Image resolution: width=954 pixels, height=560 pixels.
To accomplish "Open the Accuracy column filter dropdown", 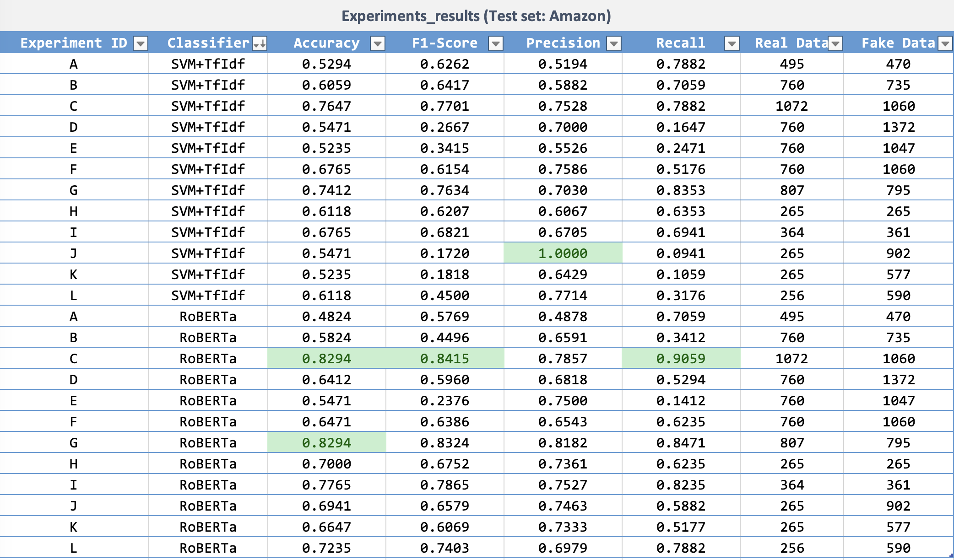I will click(378, 43).
